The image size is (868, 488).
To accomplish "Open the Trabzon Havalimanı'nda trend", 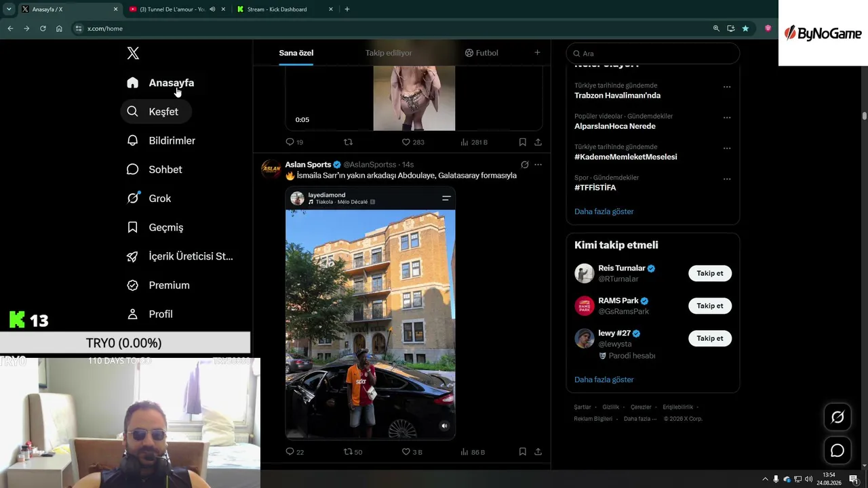I will point(617,96).
